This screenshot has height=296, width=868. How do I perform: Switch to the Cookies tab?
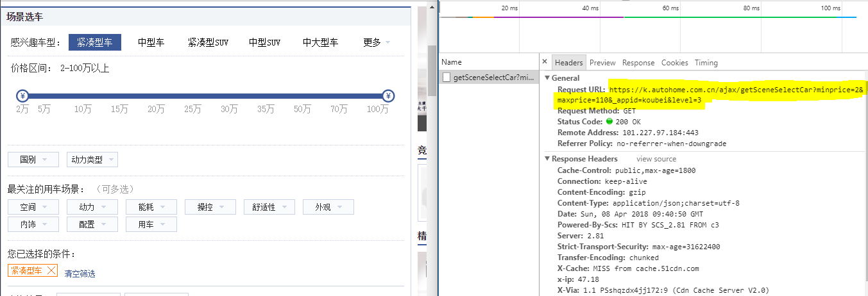coord(674,63)
